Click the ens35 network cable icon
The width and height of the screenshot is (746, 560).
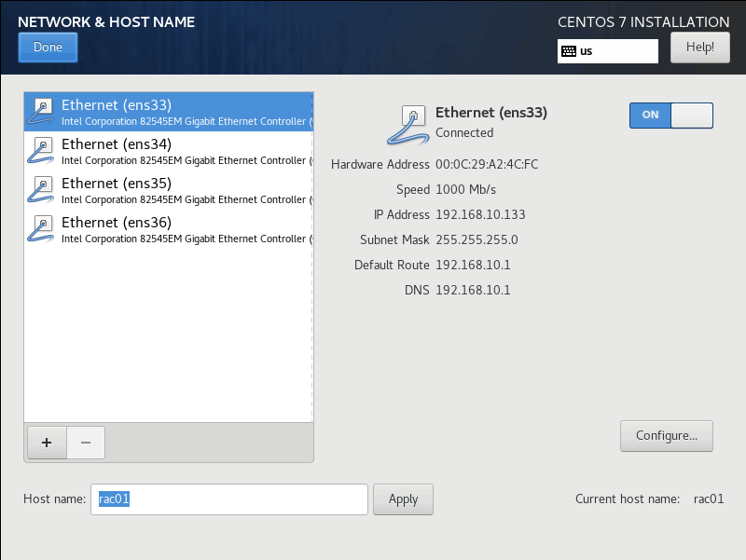(40, 190)
